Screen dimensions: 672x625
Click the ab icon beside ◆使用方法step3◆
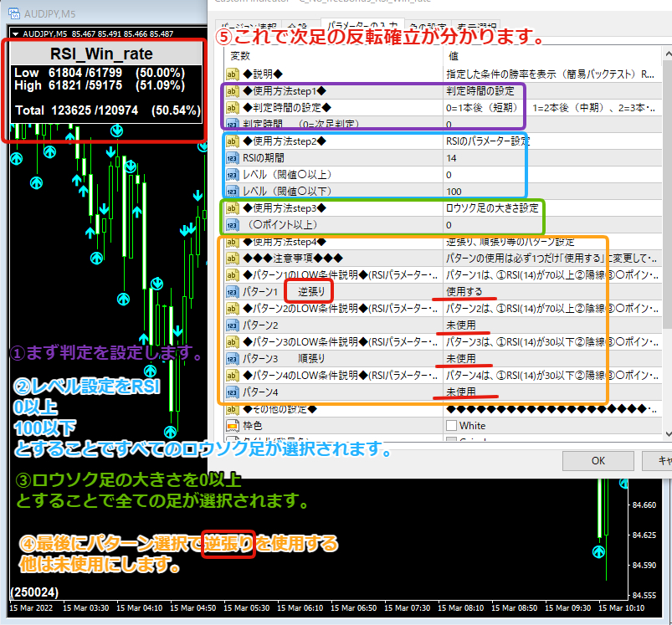[x=232, y=208]
